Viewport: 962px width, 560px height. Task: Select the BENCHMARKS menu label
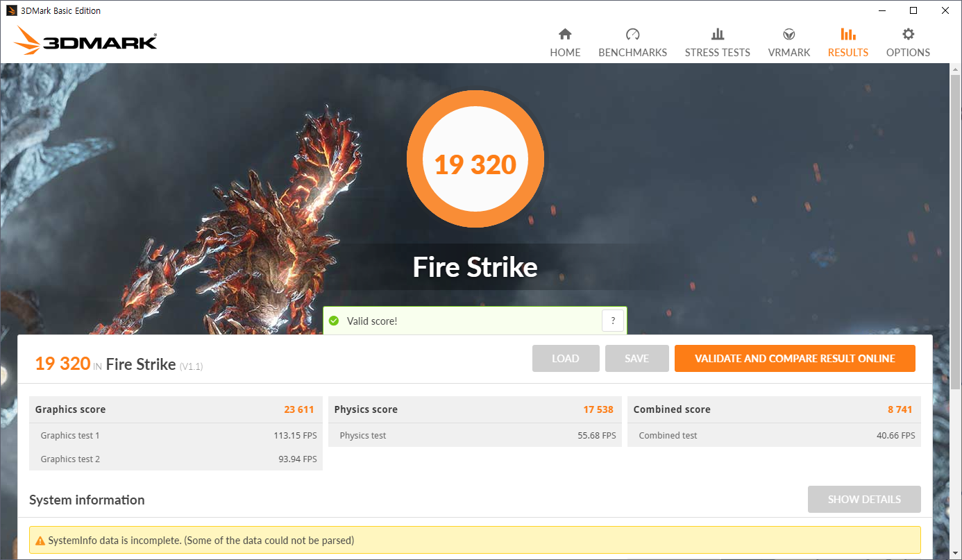(632, 53)
